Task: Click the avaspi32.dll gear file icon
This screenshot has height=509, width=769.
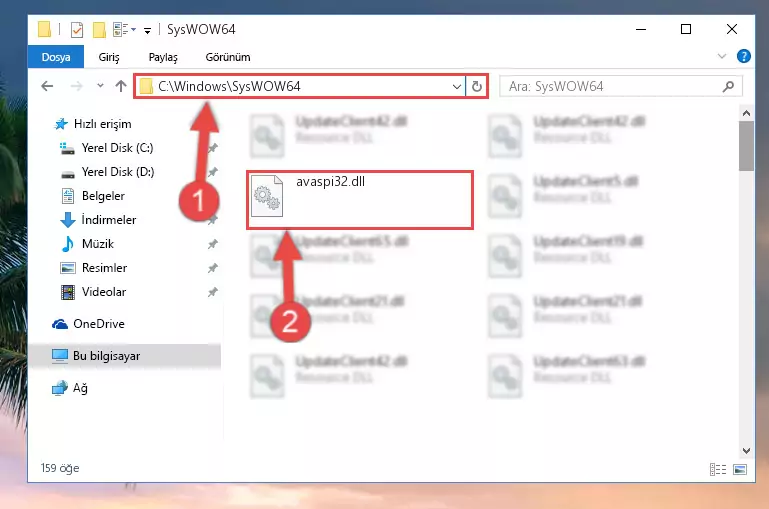Action: click(267, 196)
